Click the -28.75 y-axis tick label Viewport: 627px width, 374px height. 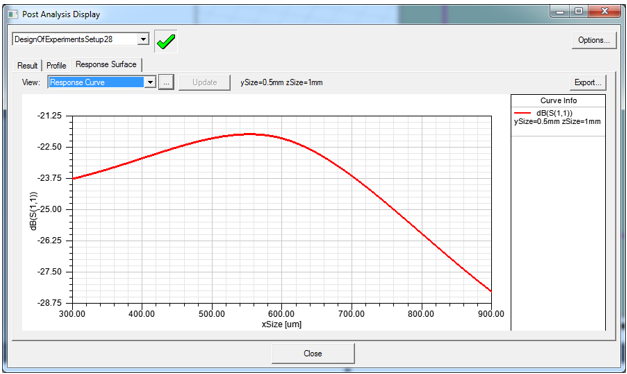pos(49,303)
